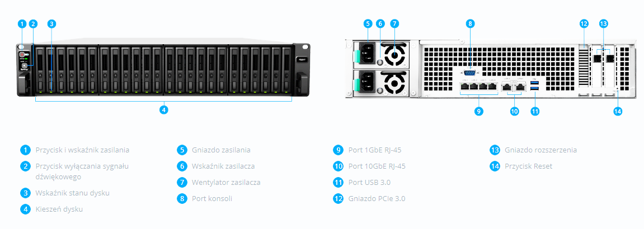
Task: Click the blue USB 3.0 ports on rear panel
Action: [x=534, y=86]
